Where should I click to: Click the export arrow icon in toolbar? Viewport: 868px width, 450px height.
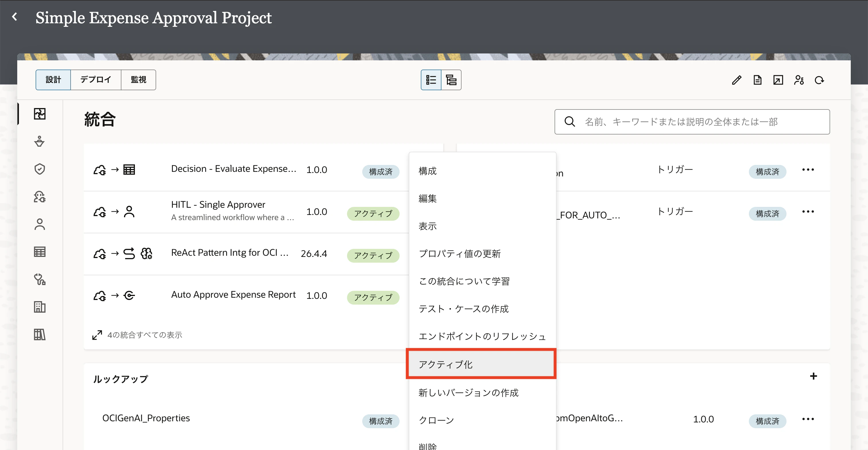[778, 80]
